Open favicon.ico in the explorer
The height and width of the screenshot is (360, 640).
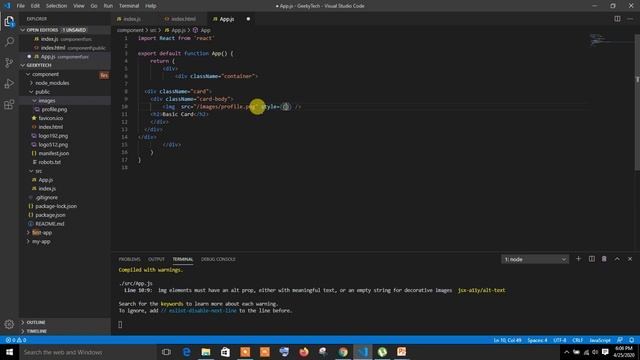tap(51, 118)
